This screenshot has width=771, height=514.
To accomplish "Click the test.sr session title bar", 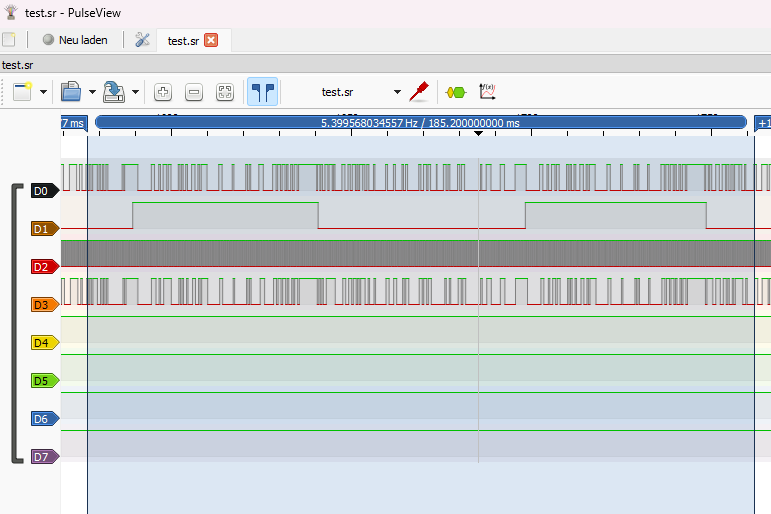I will point(386,64).
